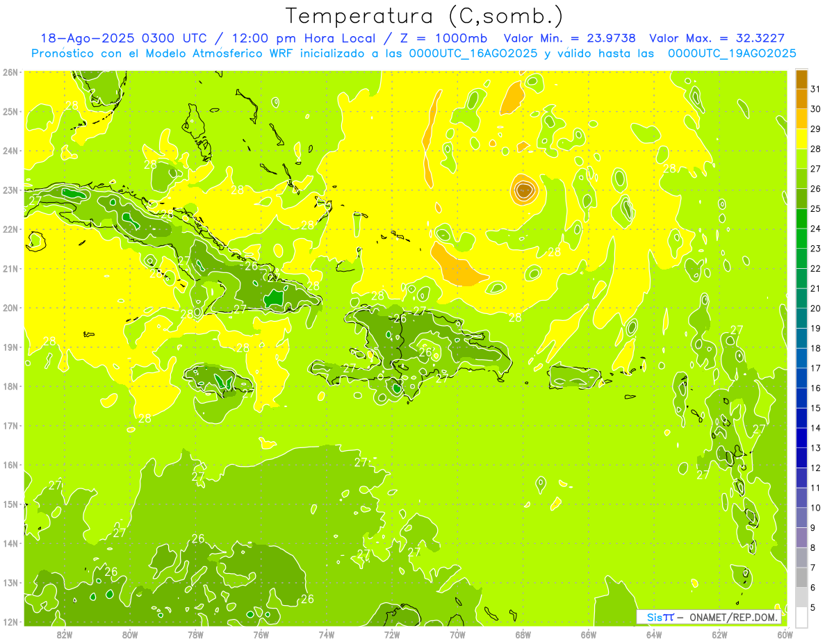Click the "26N" latitude label

click(10, 72)
